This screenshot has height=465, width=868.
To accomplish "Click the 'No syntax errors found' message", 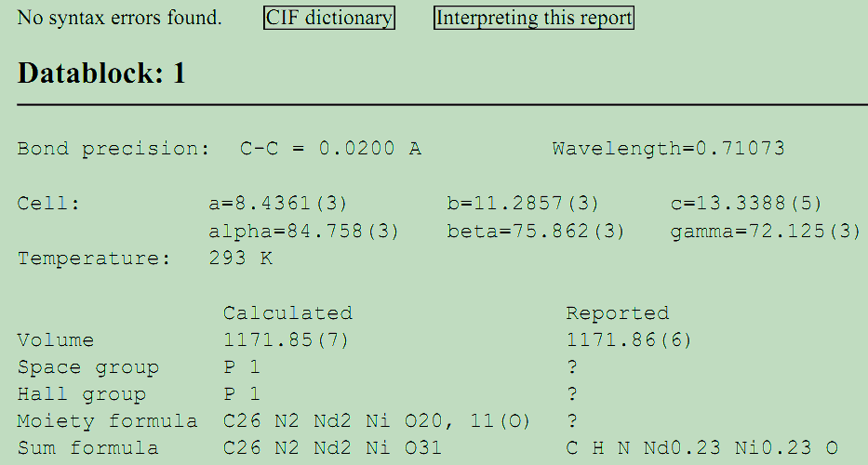I will pyautogui.click(x=120, y=18).
